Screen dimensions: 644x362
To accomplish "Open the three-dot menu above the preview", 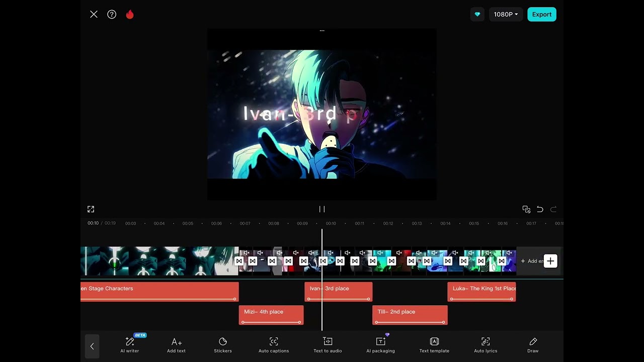I will 322,31.
